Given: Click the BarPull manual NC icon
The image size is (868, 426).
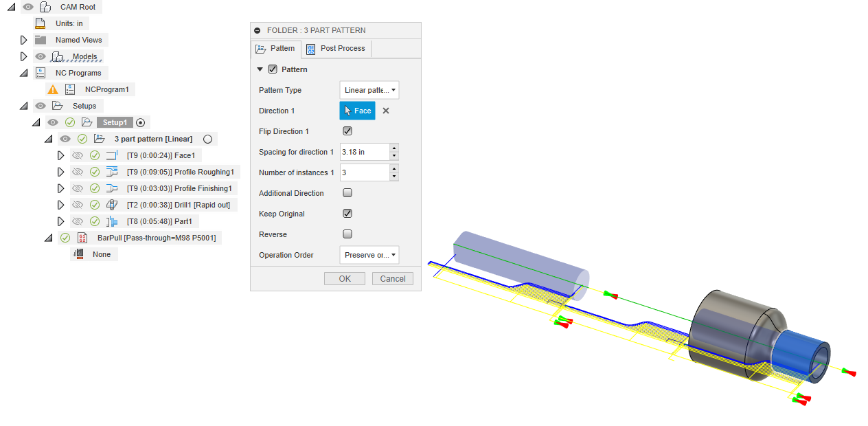Looking at the screenshot, I should coord(82,238).
